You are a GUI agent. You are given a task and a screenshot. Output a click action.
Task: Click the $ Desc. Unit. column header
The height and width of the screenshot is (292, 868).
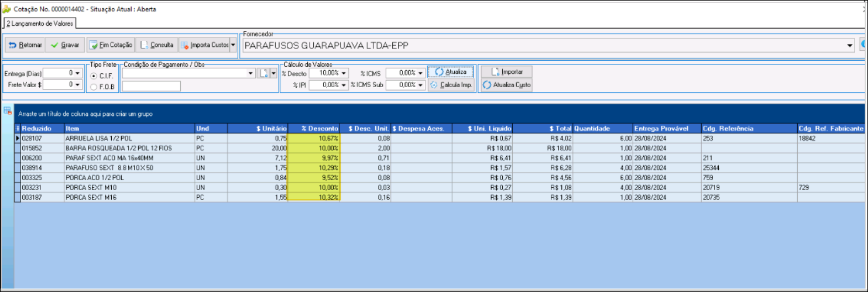365,128
